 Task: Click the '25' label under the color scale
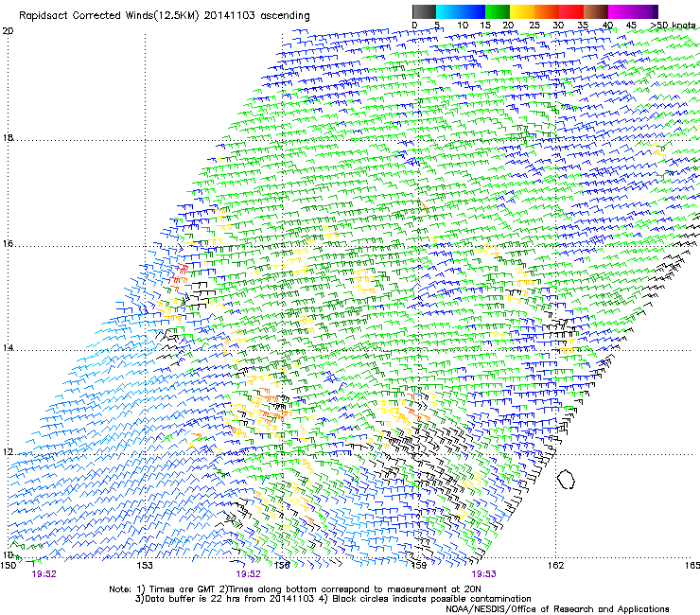[x=534, y=26]
